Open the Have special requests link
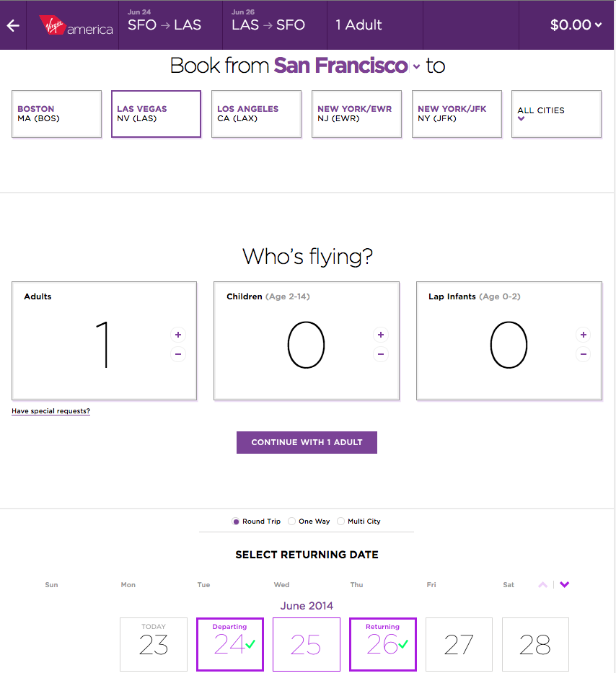This screenshot has width=616, height=673. click(x=50, y=411)
